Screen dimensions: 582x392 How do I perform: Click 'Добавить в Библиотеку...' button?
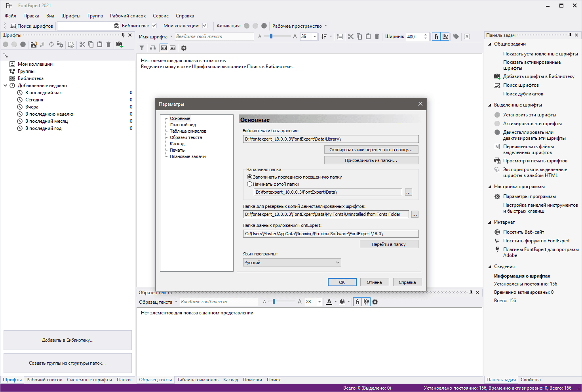[x=68, y=340]
